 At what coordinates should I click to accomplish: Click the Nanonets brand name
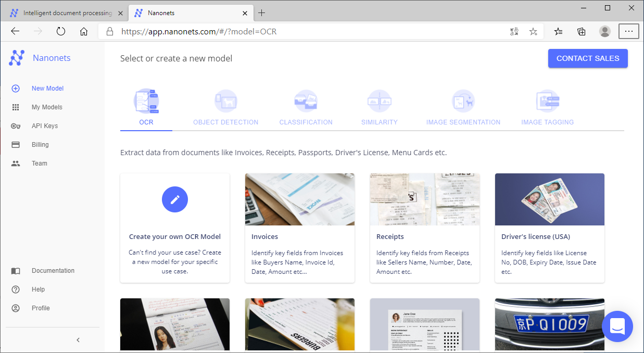52,58
